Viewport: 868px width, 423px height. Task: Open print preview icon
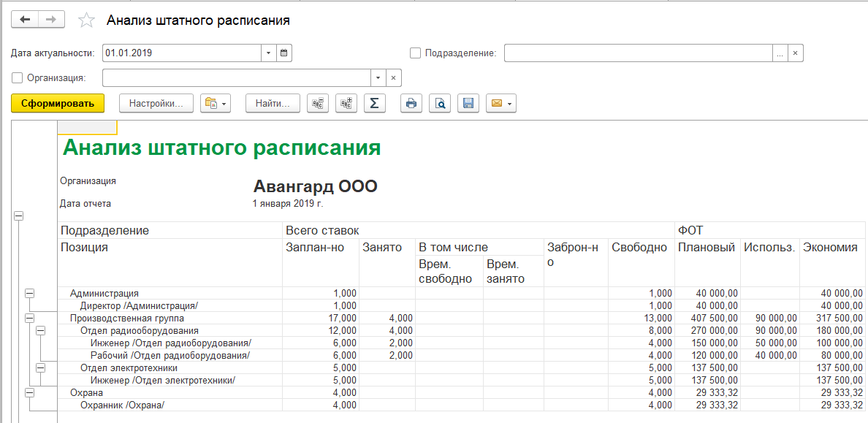(x=440, y=104)
